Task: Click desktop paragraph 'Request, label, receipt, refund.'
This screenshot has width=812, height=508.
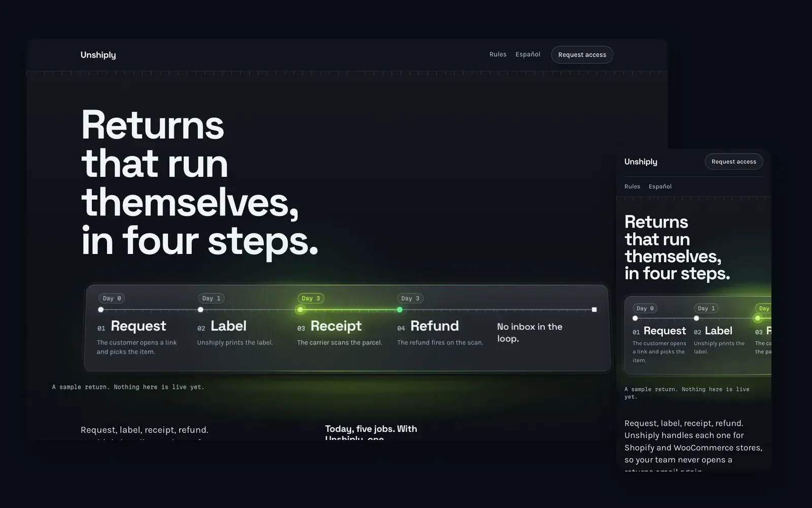Action: click(144, 430)
